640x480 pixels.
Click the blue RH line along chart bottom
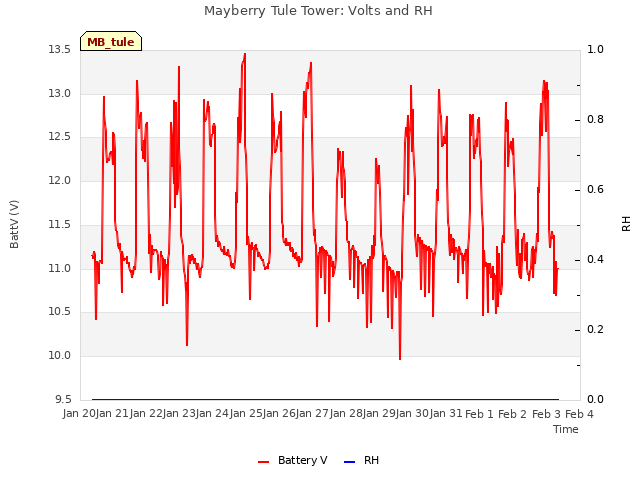[x=325, y=399]
